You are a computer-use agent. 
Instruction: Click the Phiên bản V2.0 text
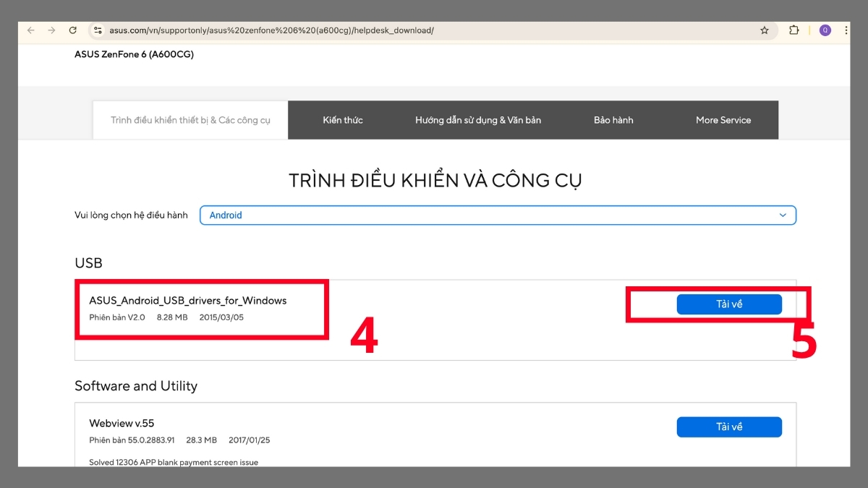tap(117, 317)
